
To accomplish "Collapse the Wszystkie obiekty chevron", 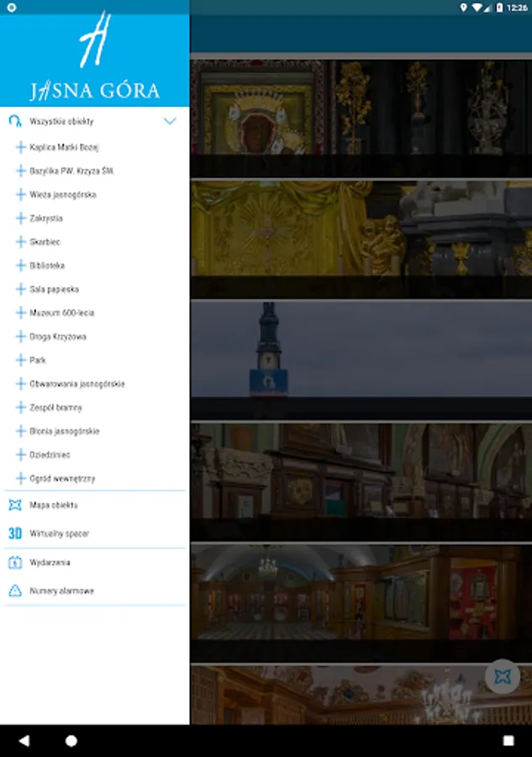I will [170, 120].
